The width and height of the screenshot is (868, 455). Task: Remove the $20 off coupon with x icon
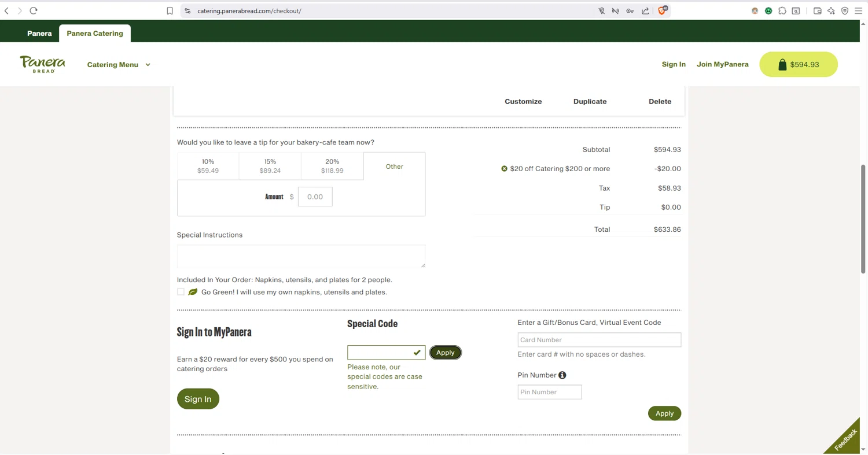[504, 169]
